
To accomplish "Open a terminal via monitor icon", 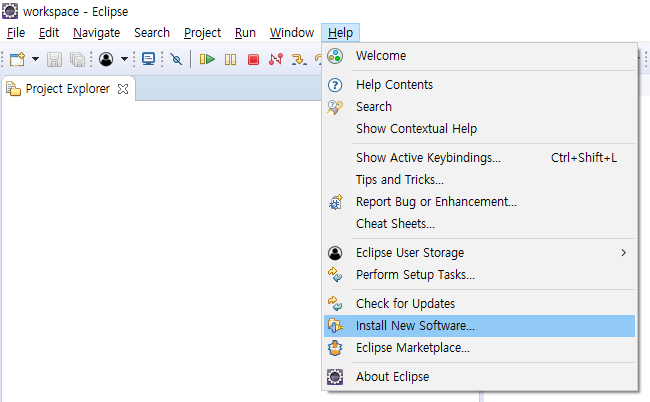I will (148, 59).
